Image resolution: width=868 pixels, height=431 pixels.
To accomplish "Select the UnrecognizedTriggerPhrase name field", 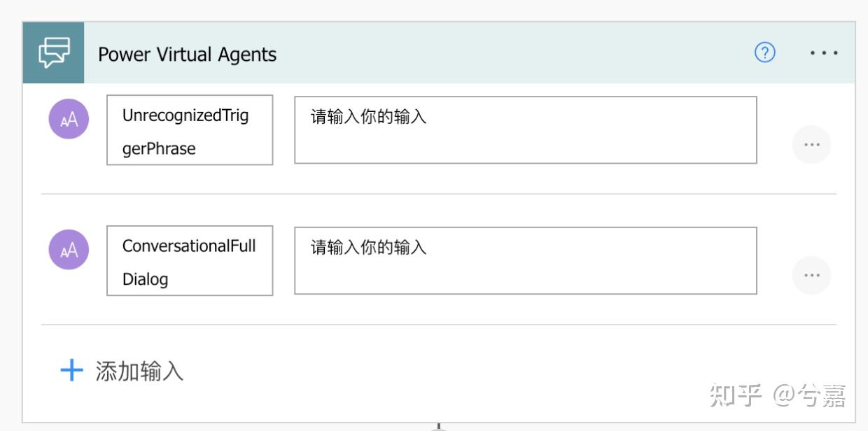I will click(190, 131).
